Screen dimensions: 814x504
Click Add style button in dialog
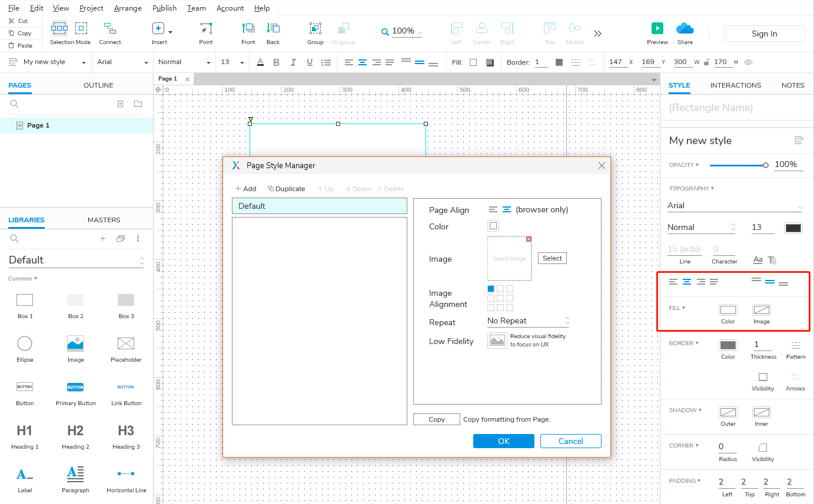click(245, 189)
